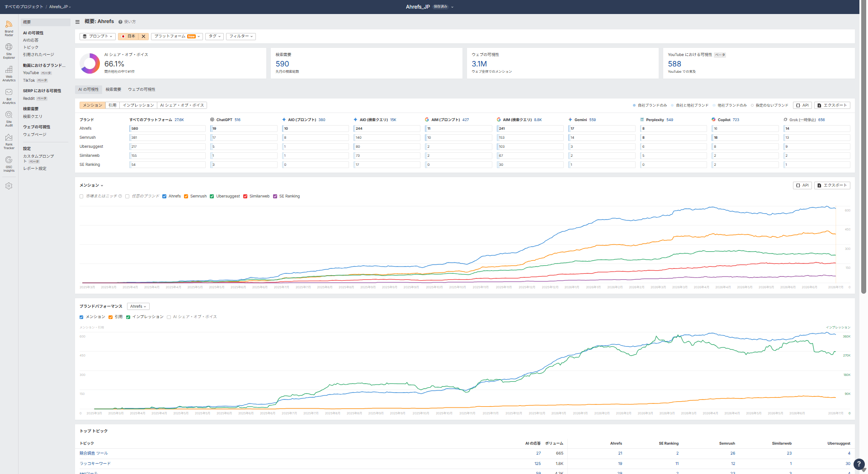The width and height of the screenshot is (868, 474).
Task: Click the AIO (検索クエリ) sparkle icon
Action: click(x=356, y=120)
